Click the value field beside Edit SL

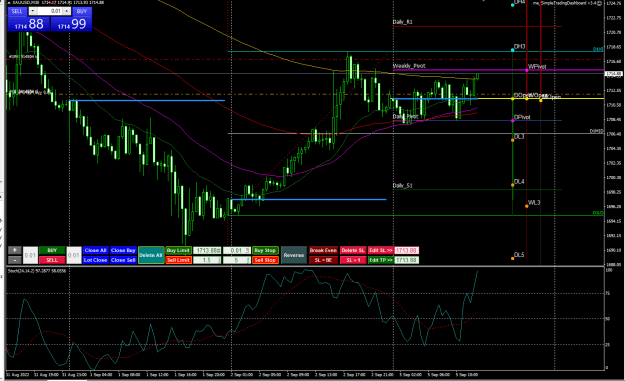[407, 250]
